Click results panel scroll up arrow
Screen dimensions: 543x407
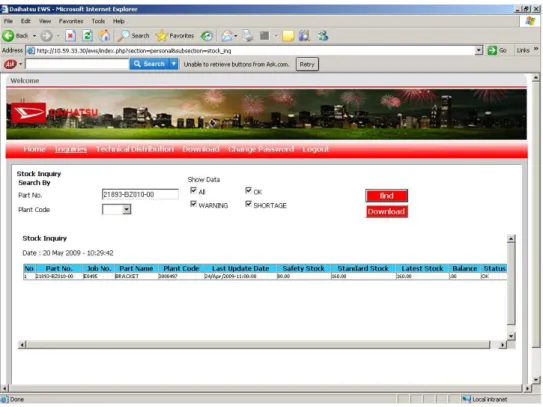tap(511, 238)
